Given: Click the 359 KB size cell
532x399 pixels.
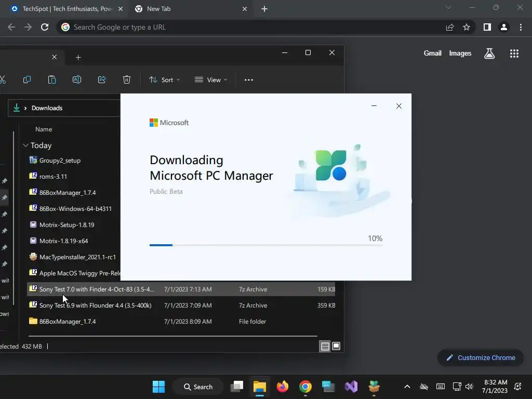Looking at the screenshot, I should pos(326,305).
